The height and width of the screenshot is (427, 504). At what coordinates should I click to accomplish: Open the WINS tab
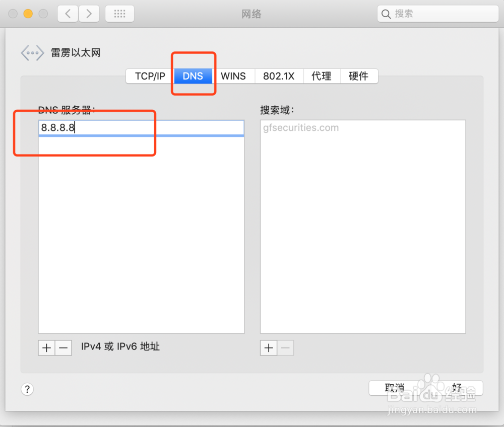click(234, 76)
